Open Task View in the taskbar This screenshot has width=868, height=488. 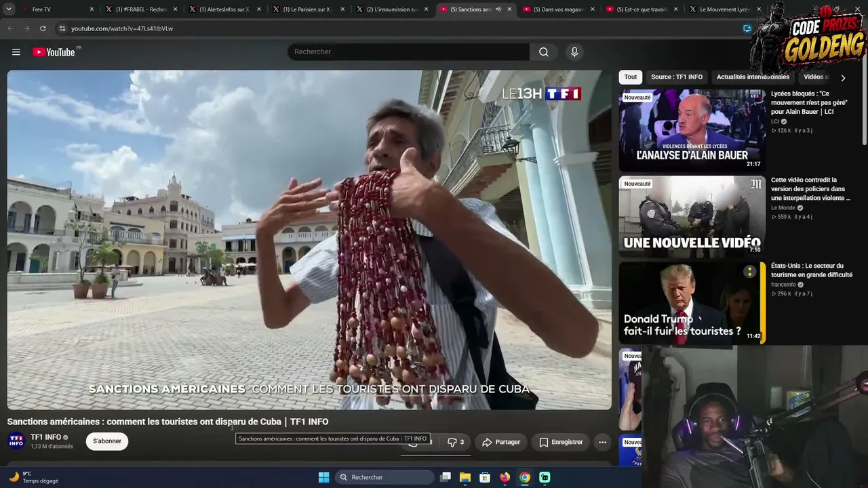[x=446, y=477]
